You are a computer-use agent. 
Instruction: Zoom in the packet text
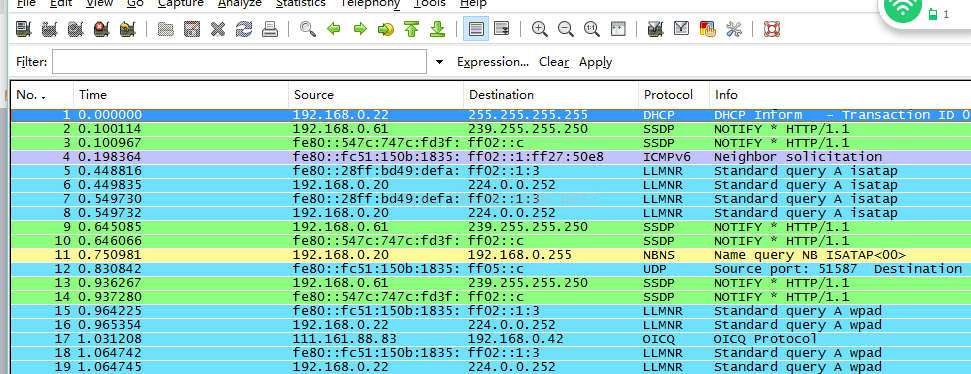pyautogui.click(x=540, y=29)
